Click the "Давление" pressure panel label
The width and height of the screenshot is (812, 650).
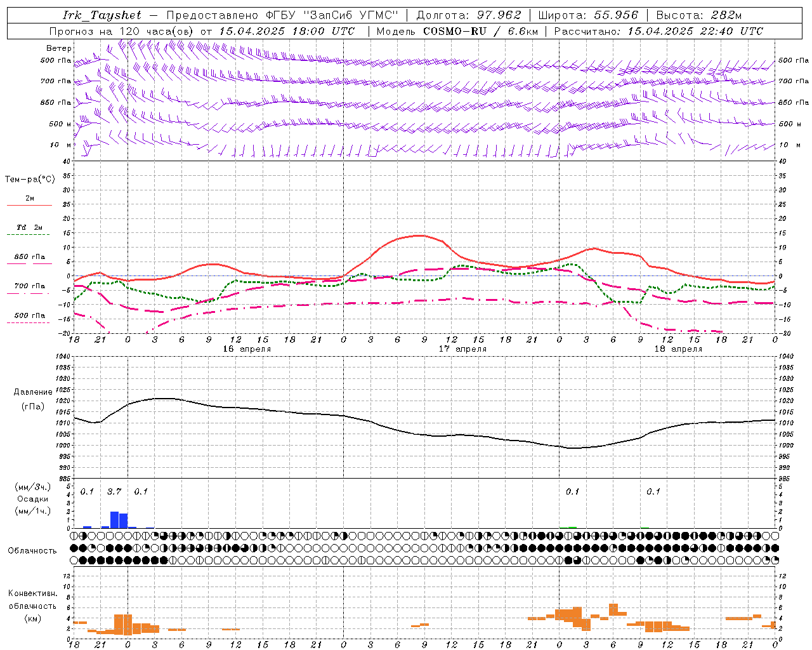tap(33, 392)
